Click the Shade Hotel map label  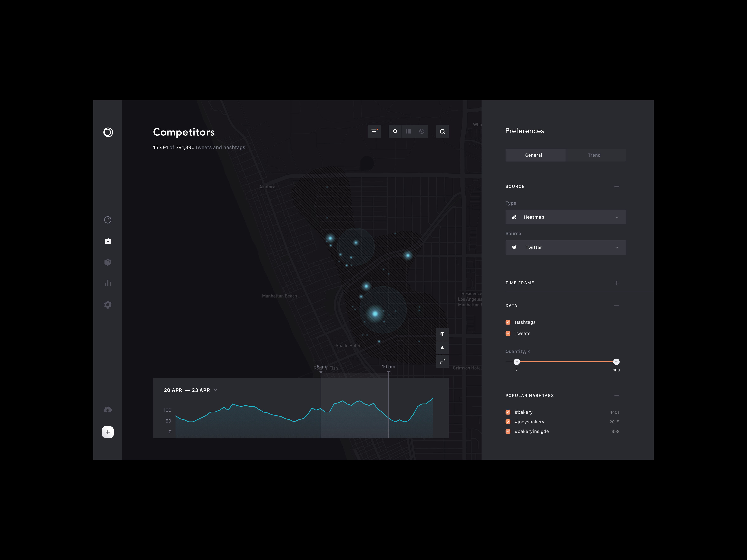coord(348,346)
